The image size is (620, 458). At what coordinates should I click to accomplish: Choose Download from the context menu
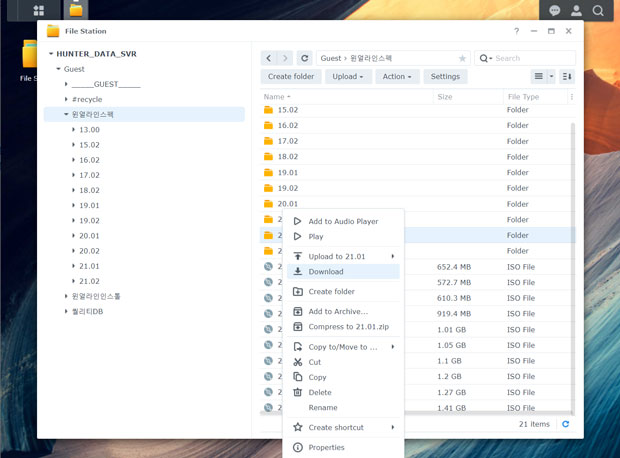click(343, 272)
